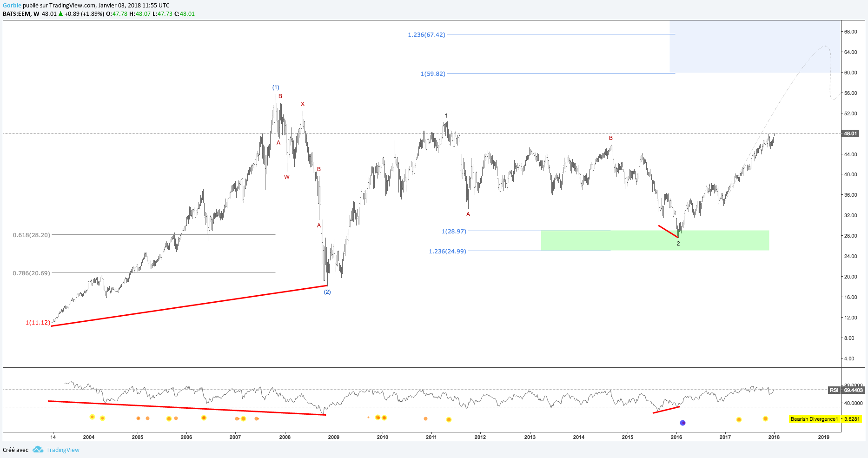This screenshot has height=458, width=868.
Task: Click the 3.6281 divergence value
Action: [852, 419]
